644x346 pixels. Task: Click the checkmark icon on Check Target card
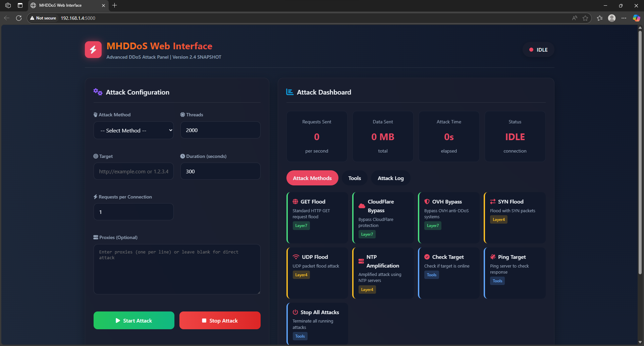427,257
